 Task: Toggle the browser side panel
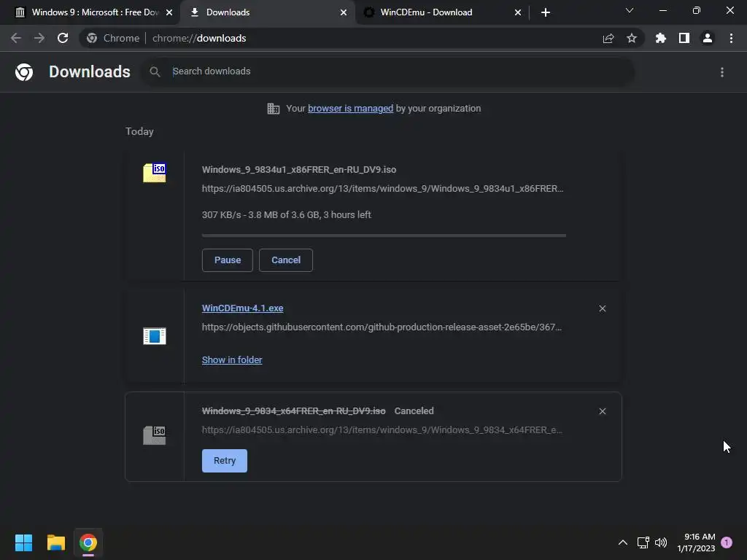tap(684, 38)
